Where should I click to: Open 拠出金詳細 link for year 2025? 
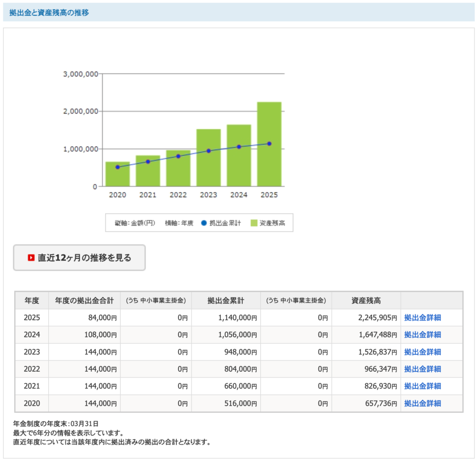tap(422, 318)
